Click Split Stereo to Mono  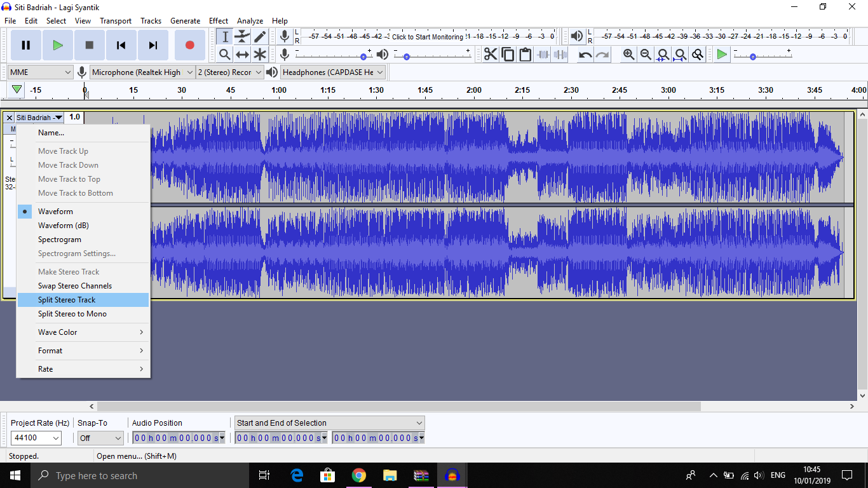[x=72, y=314]
